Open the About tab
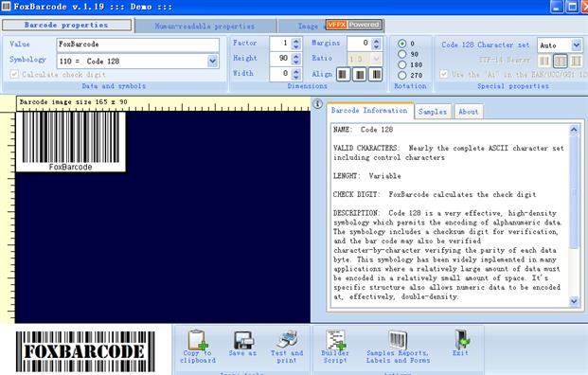588x375 pixels. (469, 112)
